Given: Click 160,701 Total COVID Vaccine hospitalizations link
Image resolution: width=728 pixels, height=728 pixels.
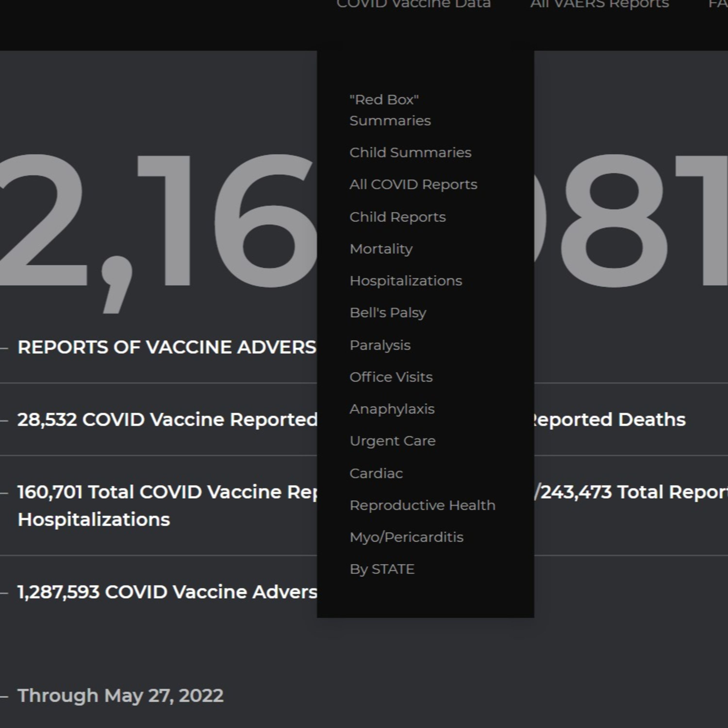Looking at the screenshot, I should click(x=167, y=492).
